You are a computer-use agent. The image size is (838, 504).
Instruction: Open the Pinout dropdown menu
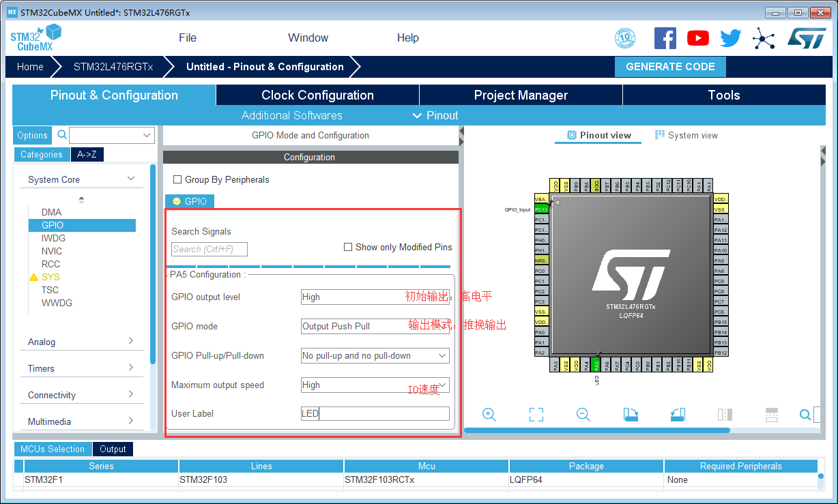(434, 115)
